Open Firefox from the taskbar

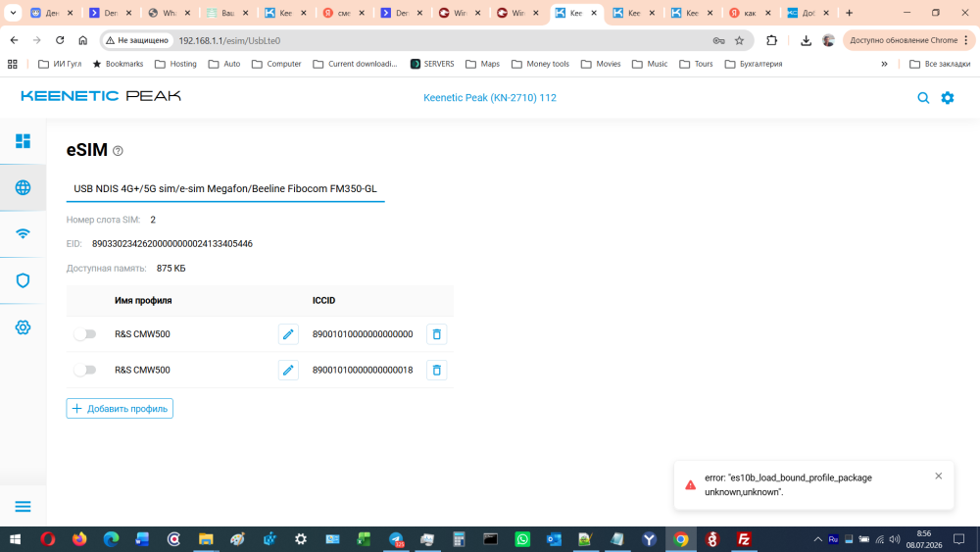pos(79,539)
